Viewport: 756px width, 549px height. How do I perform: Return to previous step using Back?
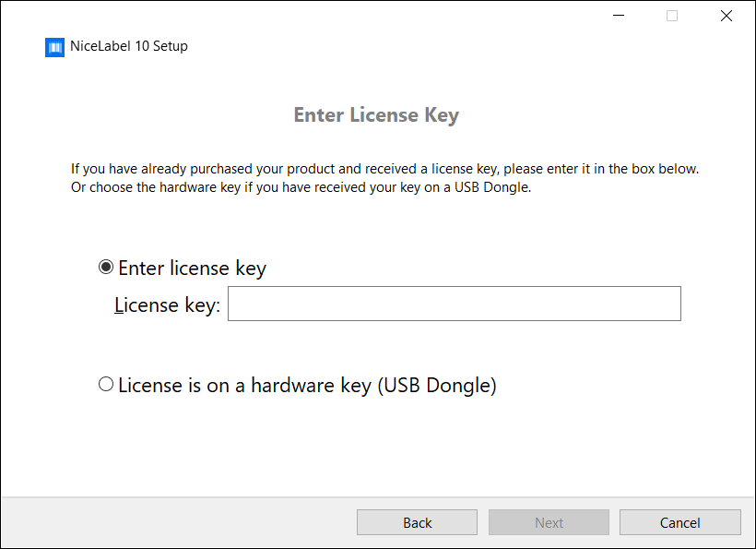coord(417,521)
